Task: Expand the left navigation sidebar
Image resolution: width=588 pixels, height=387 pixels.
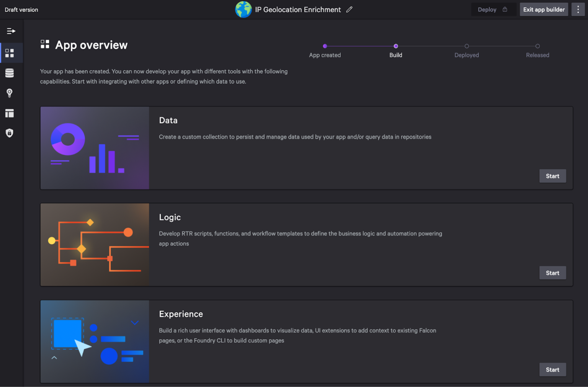Action: click(x=11, y=31)
